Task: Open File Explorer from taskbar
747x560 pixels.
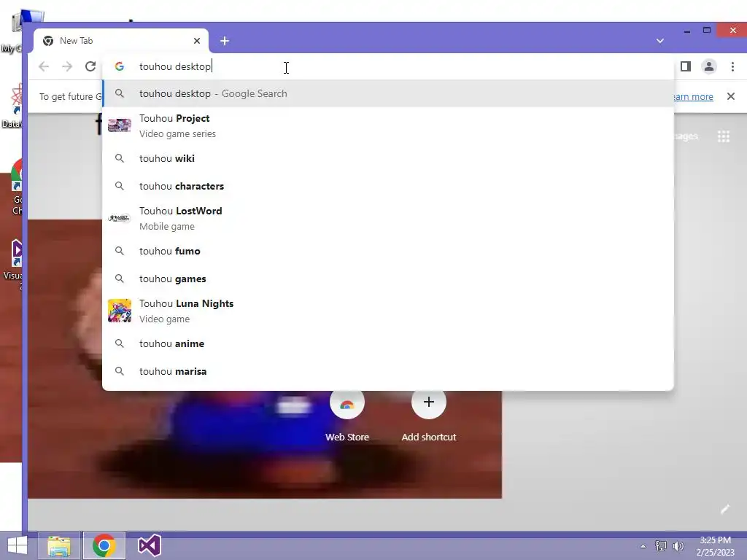Action: [59, 545]
